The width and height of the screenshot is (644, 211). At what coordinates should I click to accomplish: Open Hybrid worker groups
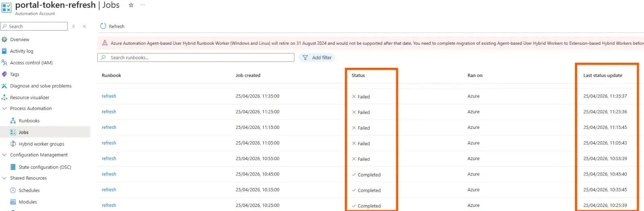point(41,144)
